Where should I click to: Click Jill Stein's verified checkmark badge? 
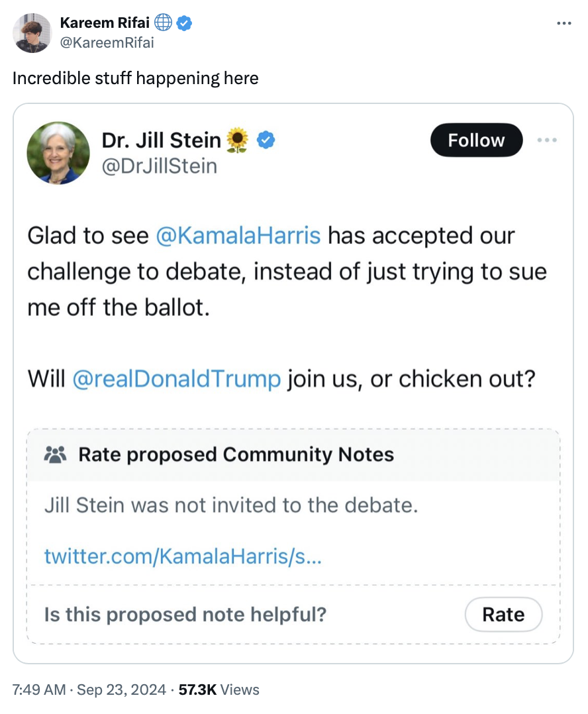pos(266,140)
